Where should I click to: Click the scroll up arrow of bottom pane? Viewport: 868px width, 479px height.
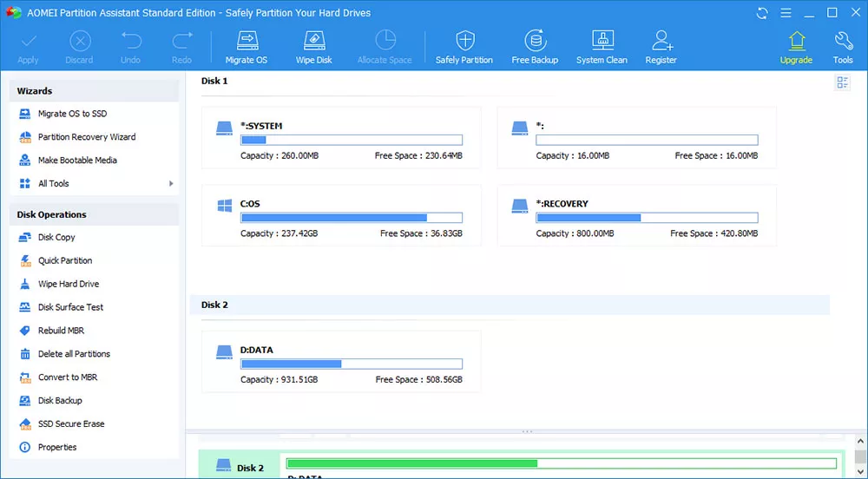pyautogui.click(x=860, y=442)
